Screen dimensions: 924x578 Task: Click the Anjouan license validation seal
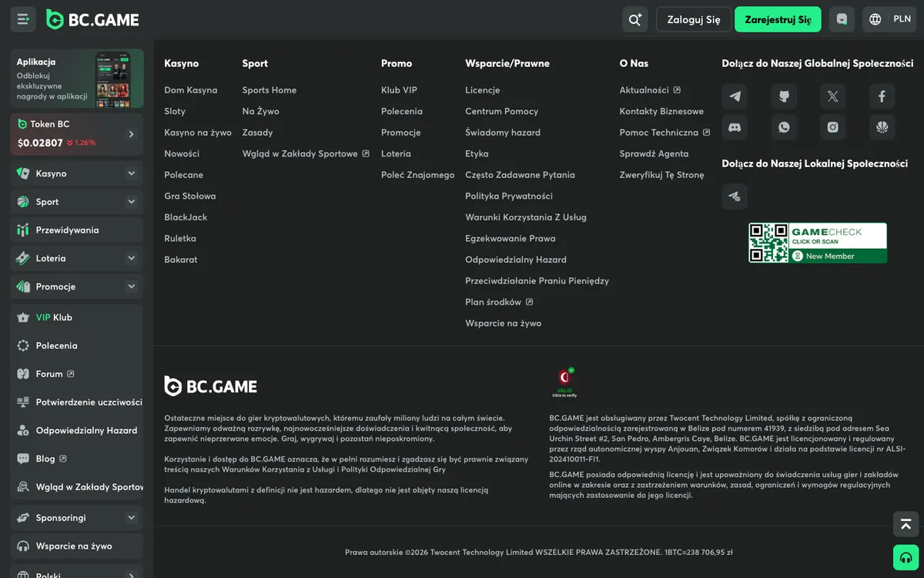click(x=565, y=382)
